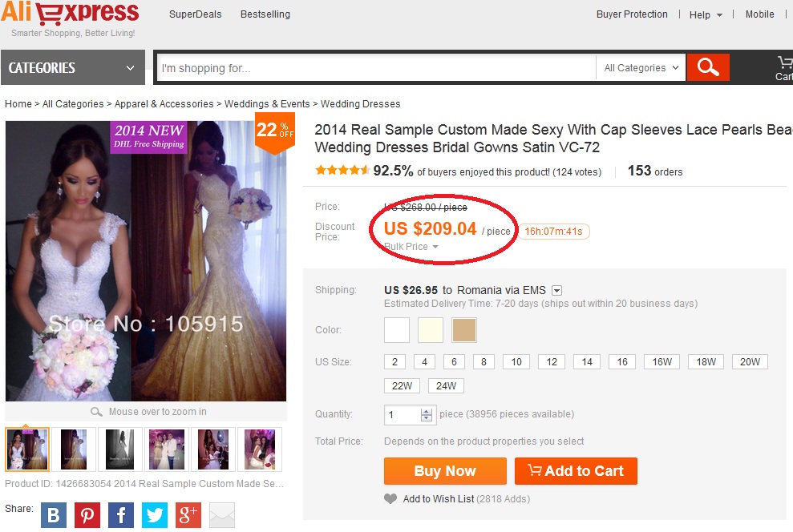Share product on Facebook
Screen dimensions: 793x532
coord(121,514)
